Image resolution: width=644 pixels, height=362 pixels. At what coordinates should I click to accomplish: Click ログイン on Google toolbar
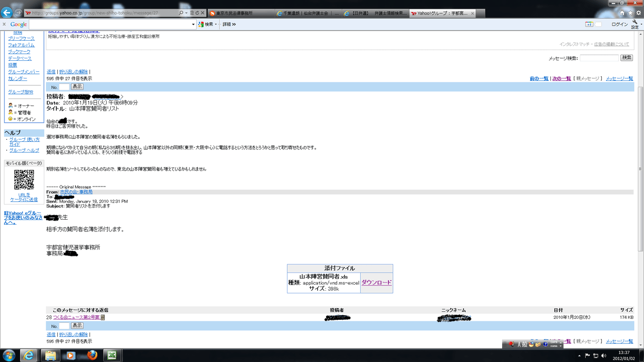point(620,24)
